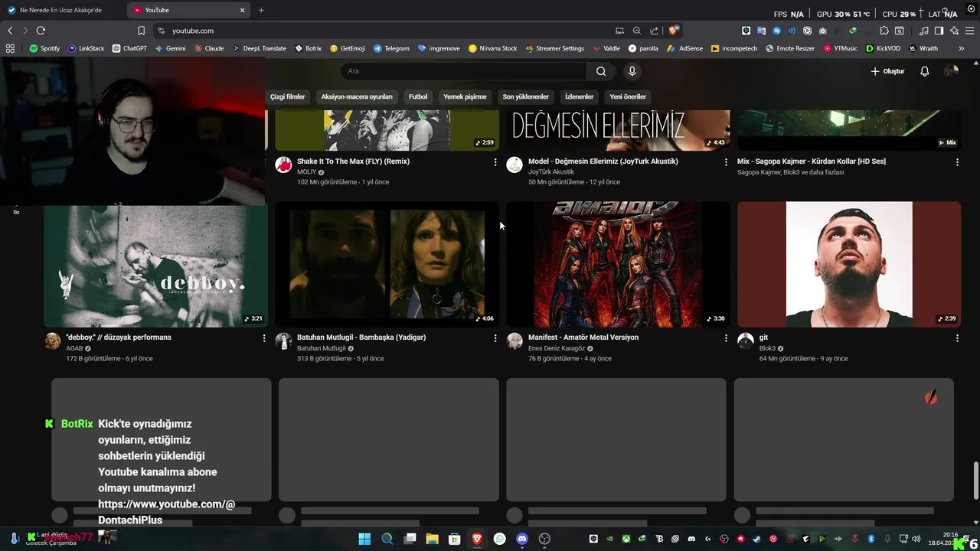Image resolution: width=980 pixels, height=551 pixels.
Task: Open WhatsApp from the taskbar
Action: point(500,539)
